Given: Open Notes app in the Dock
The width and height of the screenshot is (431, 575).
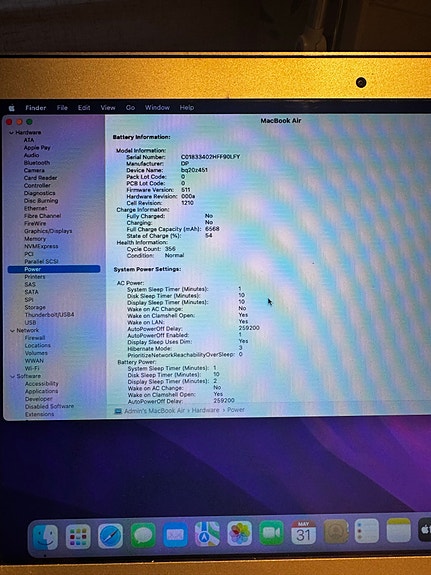Looking at the screenshot, I should 399,530.
